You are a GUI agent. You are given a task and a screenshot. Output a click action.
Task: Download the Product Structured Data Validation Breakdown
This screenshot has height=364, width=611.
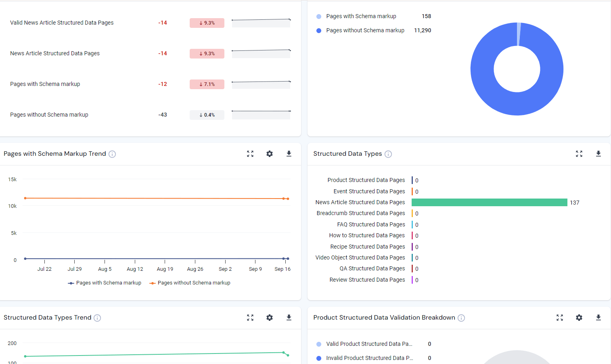pos(598,318)
